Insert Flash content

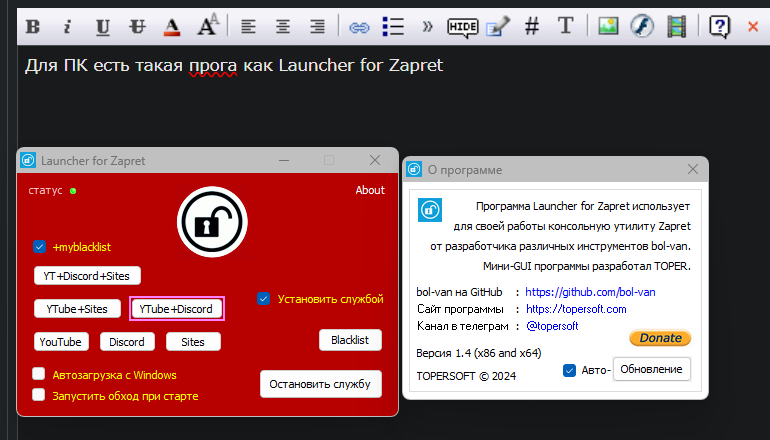(x=642, y=26)
